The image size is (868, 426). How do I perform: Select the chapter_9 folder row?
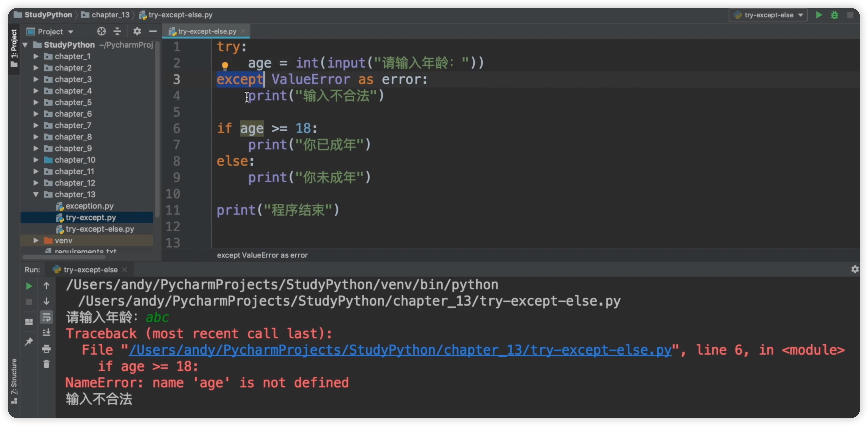click(87, 148)
